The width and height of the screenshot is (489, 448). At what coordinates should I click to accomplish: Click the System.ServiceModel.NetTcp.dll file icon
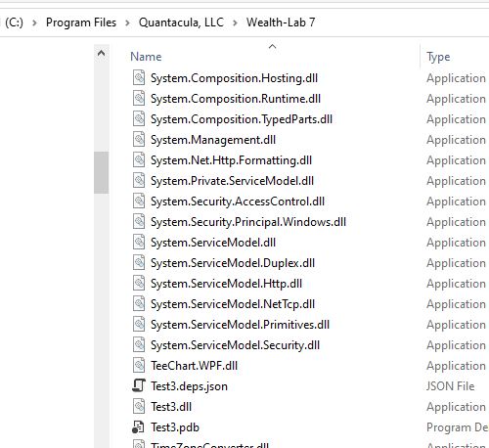tap(139, 304)
